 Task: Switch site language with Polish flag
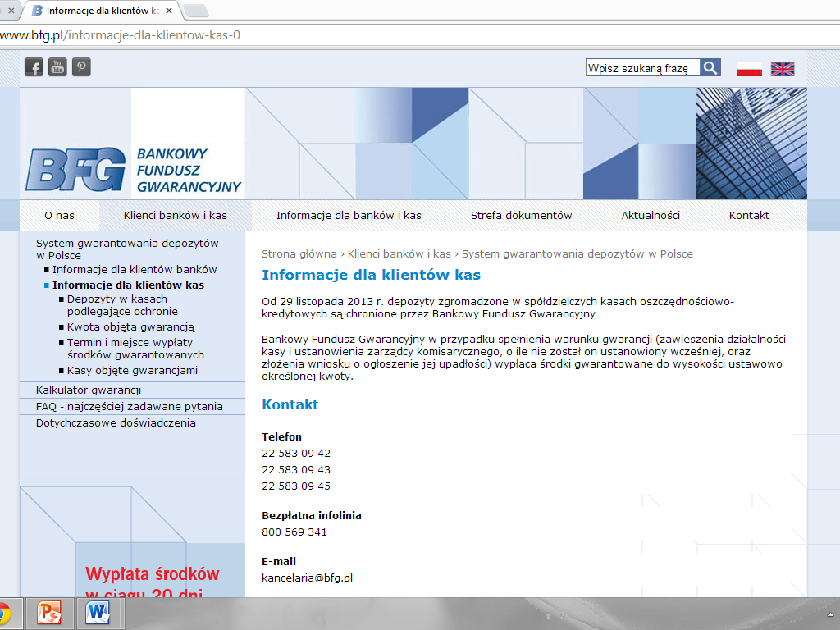click(750, 69)
